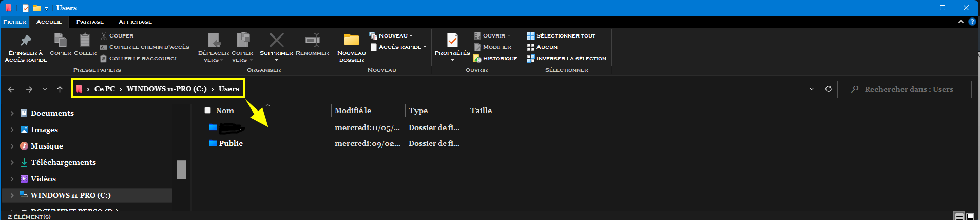Screen dimensions: 980x220
Task: Expand Musique in the navigation pane
Action: coord(12,146)
